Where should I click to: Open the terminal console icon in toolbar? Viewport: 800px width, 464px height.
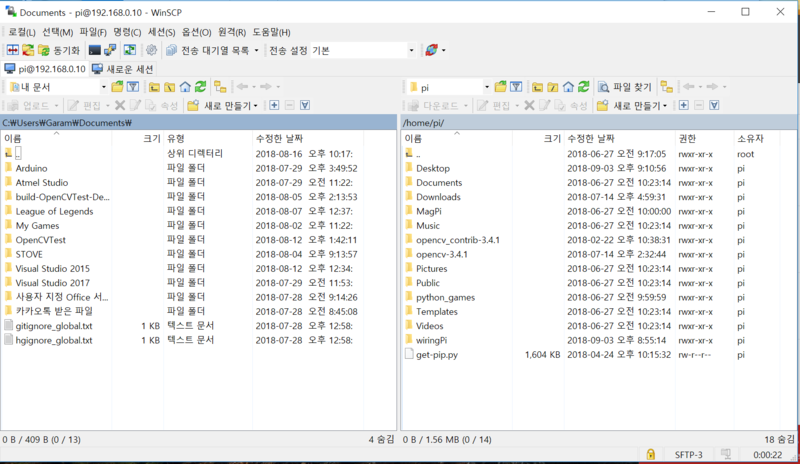point(95,50)
